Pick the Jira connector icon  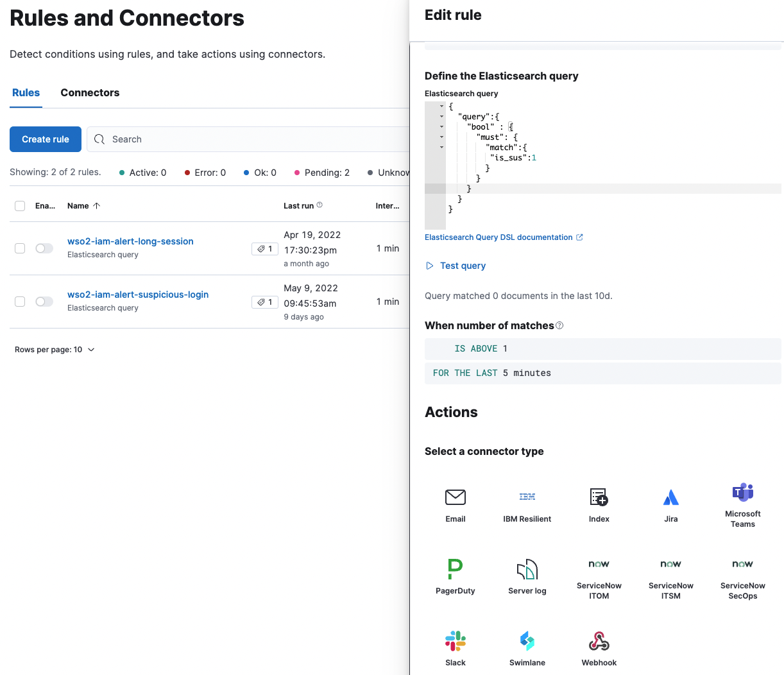[x=671, y=497]
